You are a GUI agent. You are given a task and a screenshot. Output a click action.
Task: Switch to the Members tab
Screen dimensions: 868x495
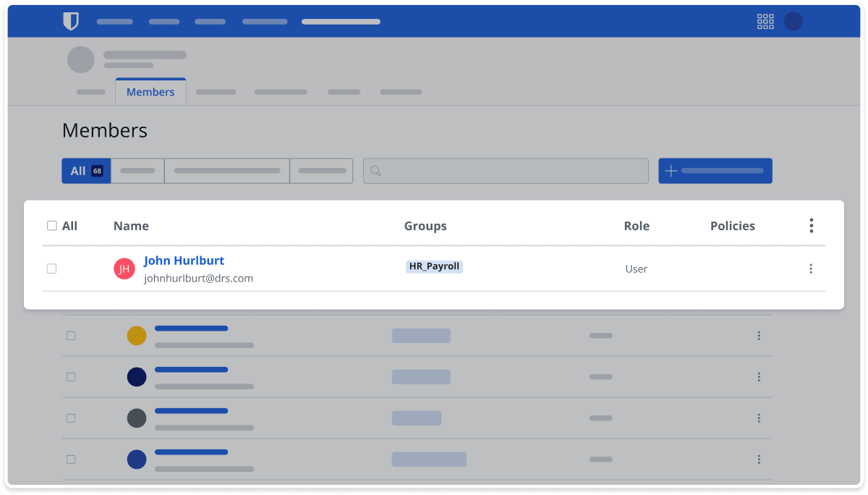[150, 91]
